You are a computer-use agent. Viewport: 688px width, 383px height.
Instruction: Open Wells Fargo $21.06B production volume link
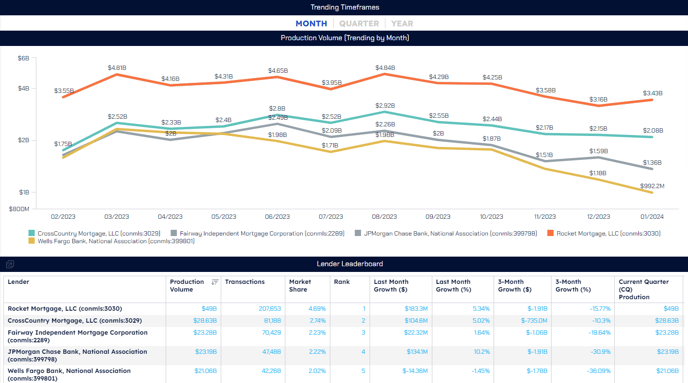pyautogui.click(x=205, y=371)
